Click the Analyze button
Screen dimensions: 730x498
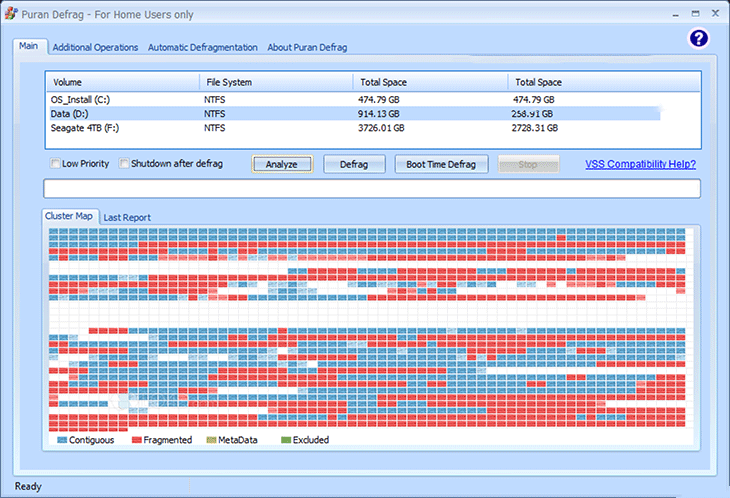tap(282, 164)
